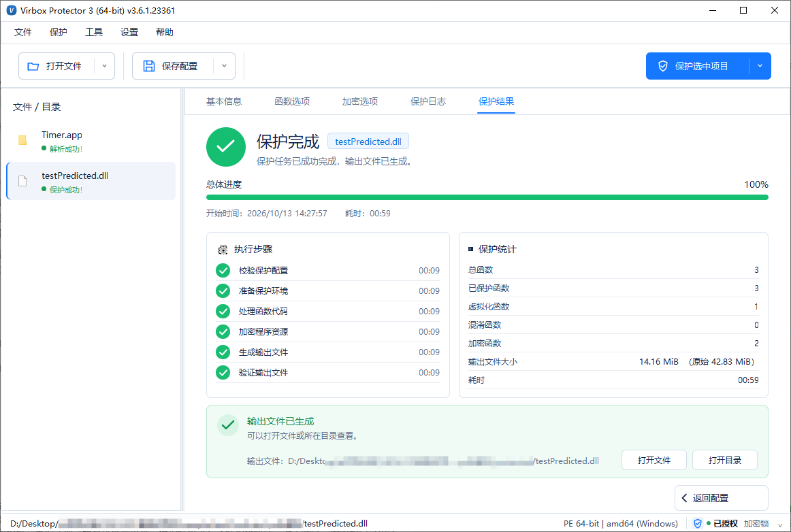This screenshot has width=791, height=532.
Task: Expand the status bar chevron beside 加密锁
Action: 780,525
